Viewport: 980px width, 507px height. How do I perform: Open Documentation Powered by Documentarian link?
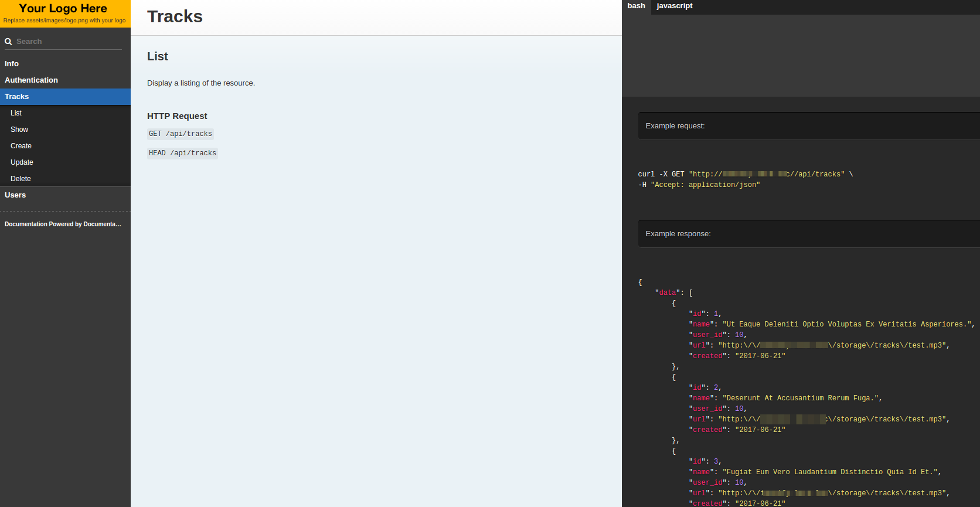pyautogui.click(x=63, y=224)
